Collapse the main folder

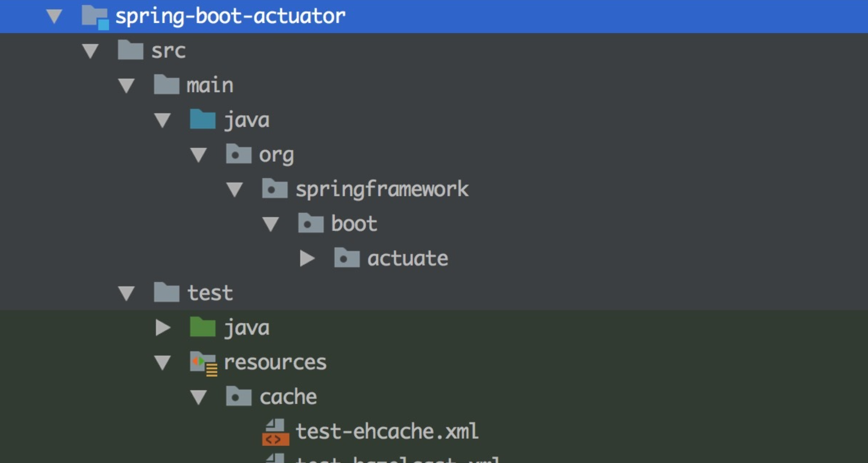[127, 85]
